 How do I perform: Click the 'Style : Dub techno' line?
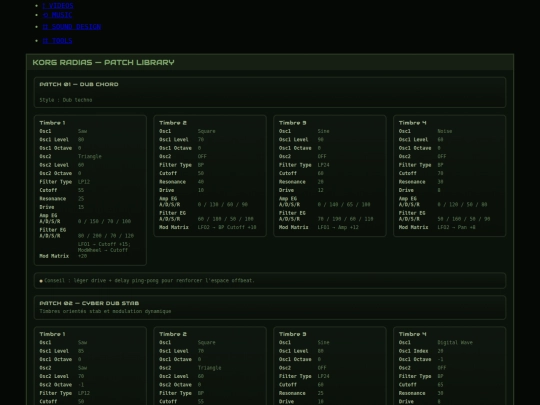pyautogui.click(x=66, y=100)
